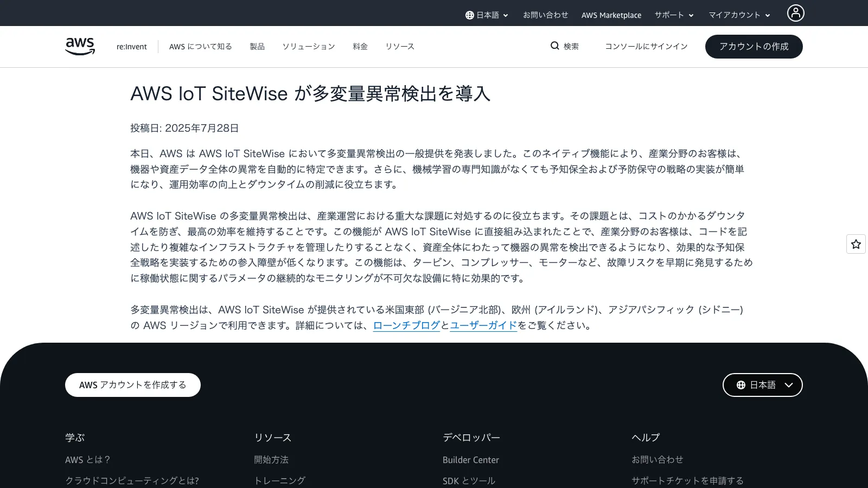Open footer link お問い合わせ
The image size is (868, 488).
[x=658, y=460]
